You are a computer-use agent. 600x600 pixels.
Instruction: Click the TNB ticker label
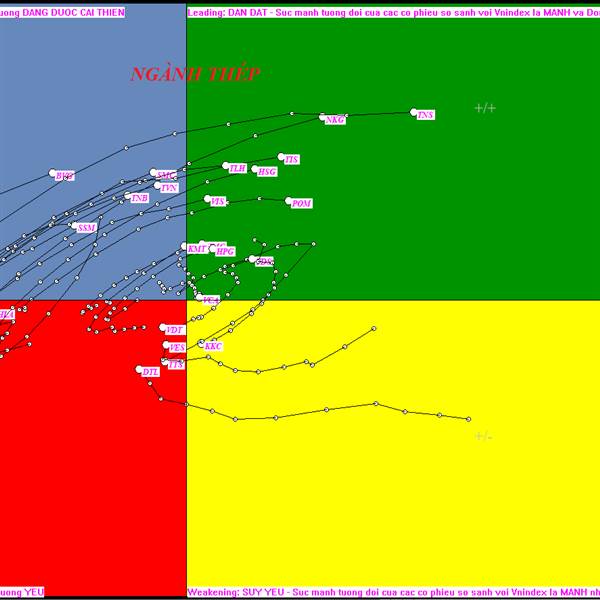pyautogui.click(x=139, y=198)
